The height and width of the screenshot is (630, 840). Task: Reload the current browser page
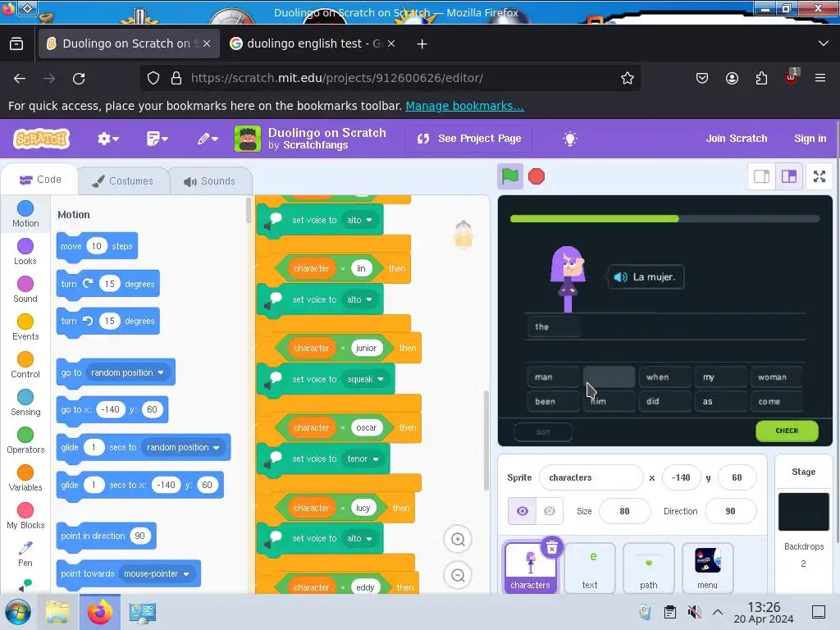tap(79, 78)
